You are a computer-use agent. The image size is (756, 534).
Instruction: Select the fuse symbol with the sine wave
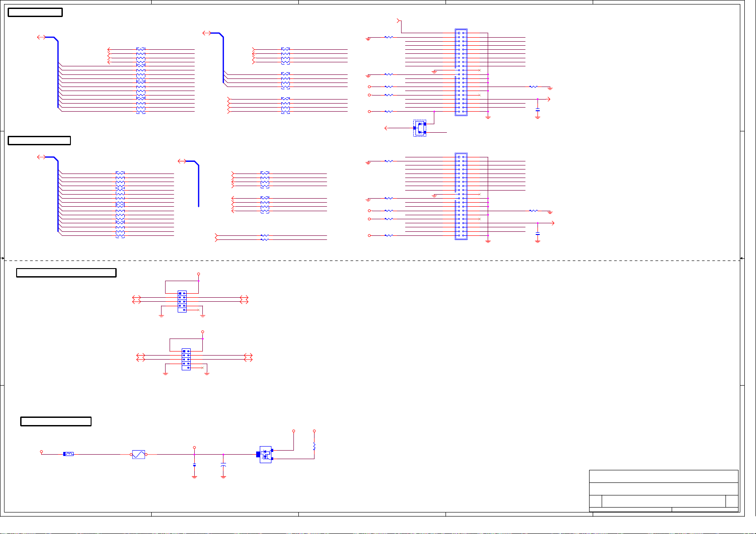click(x=139, y=454)
